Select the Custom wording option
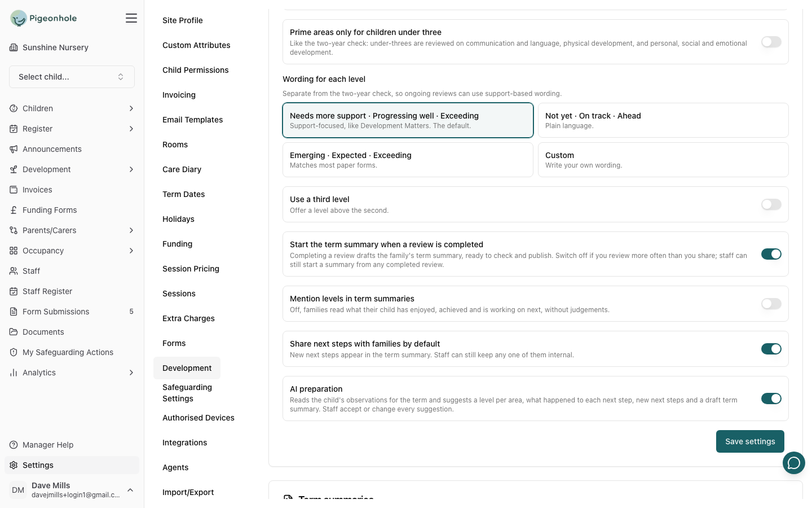812x508 pixels. point(663,160)
